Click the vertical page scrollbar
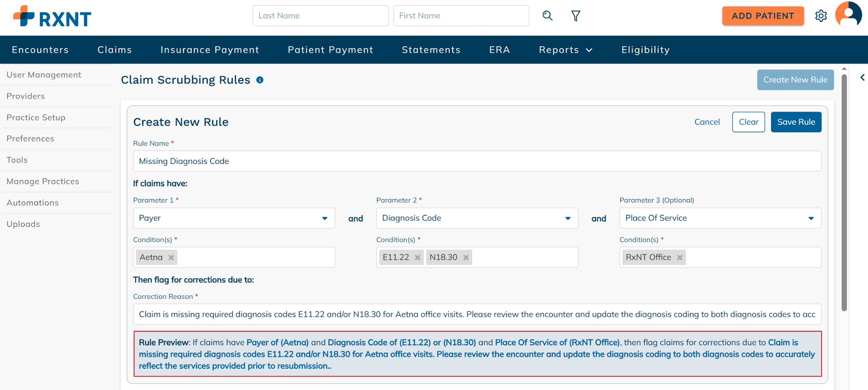 tap(844, 191)
